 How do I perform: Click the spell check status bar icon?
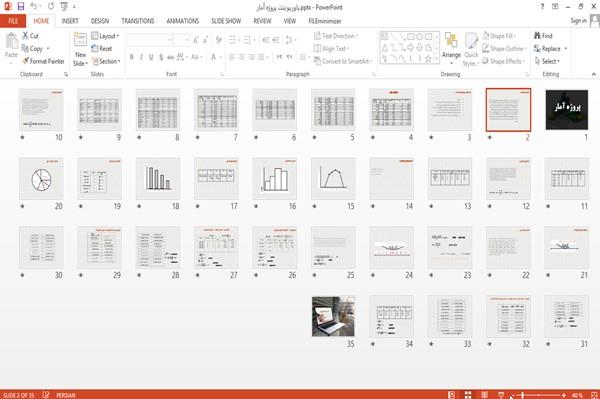(x=46, y=395)
